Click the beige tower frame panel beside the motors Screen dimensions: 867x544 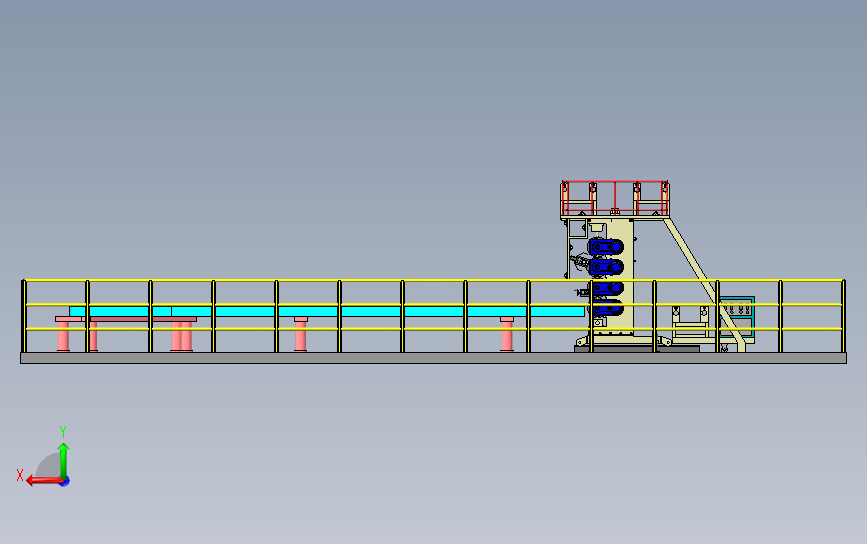pyautogui.click(x=629, y=276)
